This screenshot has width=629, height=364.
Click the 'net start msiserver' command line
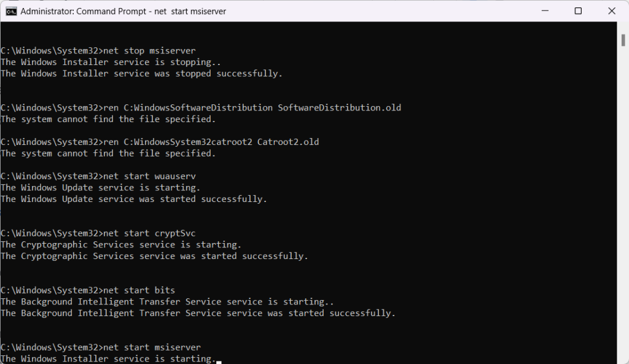pyautogui.click(x=151, y=347)
